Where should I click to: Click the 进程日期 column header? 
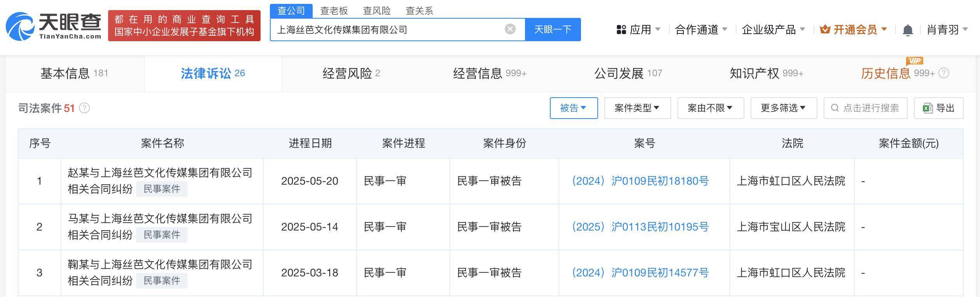310,143
